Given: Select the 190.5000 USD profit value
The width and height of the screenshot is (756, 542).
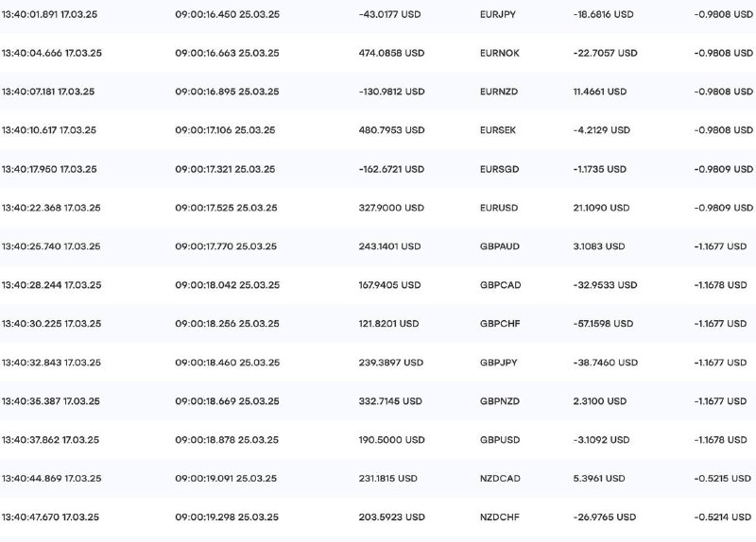Looking at the screenshot, I should coord(391,439).
